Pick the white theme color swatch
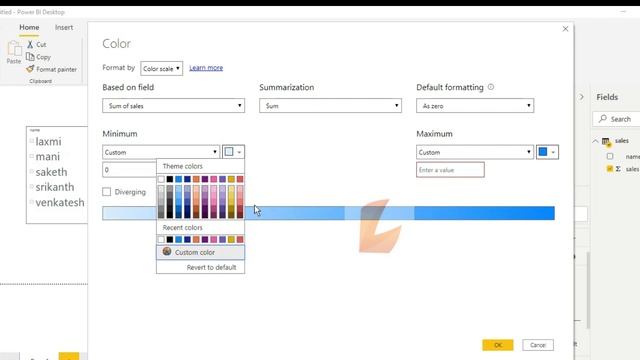The image size is (640, 360). click(x=161, y=179)
